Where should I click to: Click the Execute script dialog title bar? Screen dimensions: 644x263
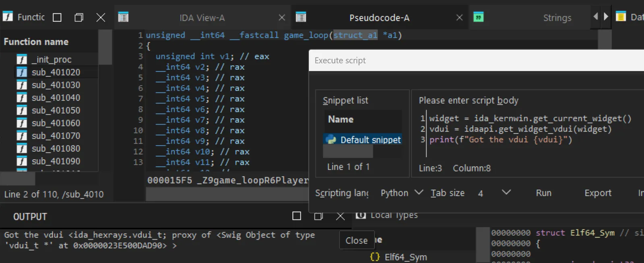476,61
